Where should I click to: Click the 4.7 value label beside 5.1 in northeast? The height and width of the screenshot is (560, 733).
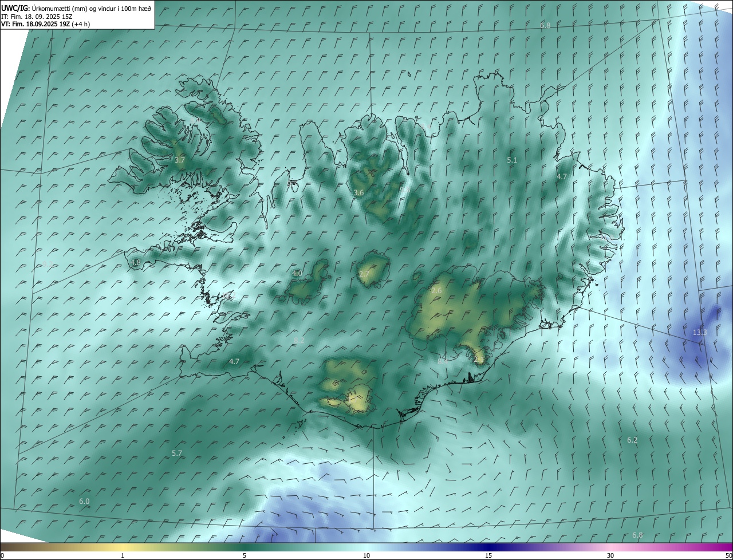[x=562, y=177]
